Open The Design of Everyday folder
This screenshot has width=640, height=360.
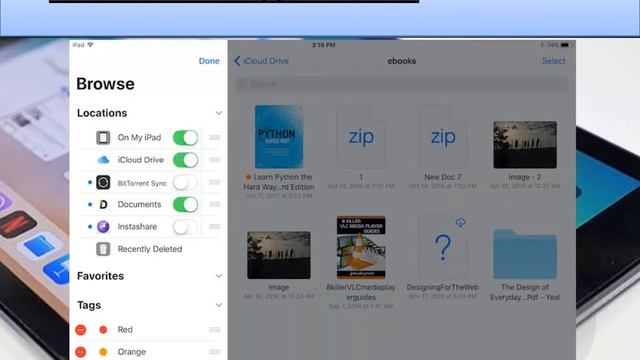pyautogui.click(x=525, y=254)
